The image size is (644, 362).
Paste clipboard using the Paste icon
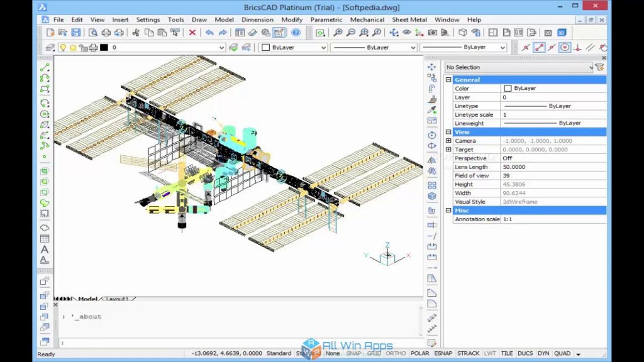click(162, 33)
